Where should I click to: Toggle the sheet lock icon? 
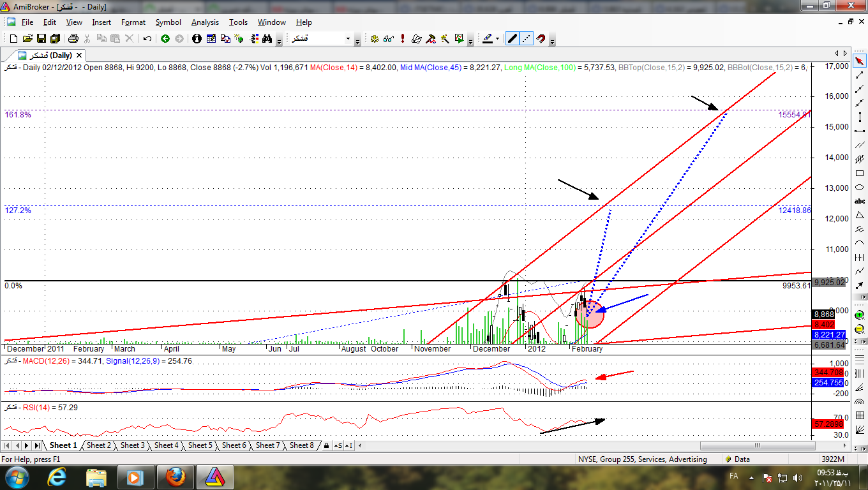(326, 445)
